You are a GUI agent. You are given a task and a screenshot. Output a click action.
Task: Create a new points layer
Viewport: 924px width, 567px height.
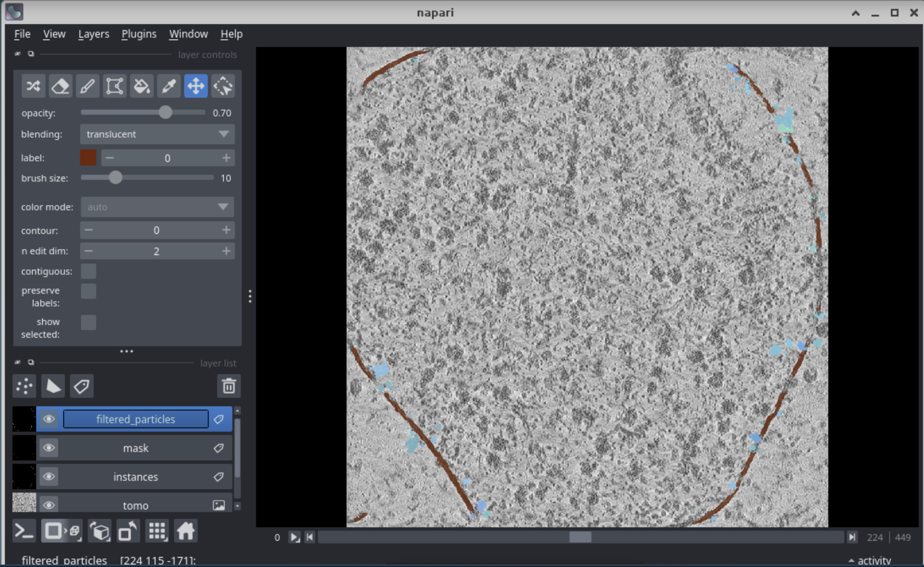(24, 386)
